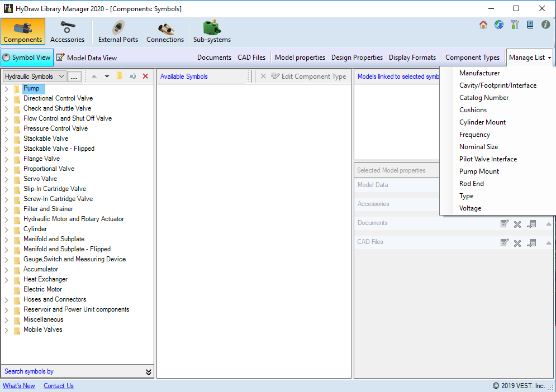Expand the Cylinder folder
Image resolution: width=556 pixels, height=392 pixels.
(x=6, y=230)
